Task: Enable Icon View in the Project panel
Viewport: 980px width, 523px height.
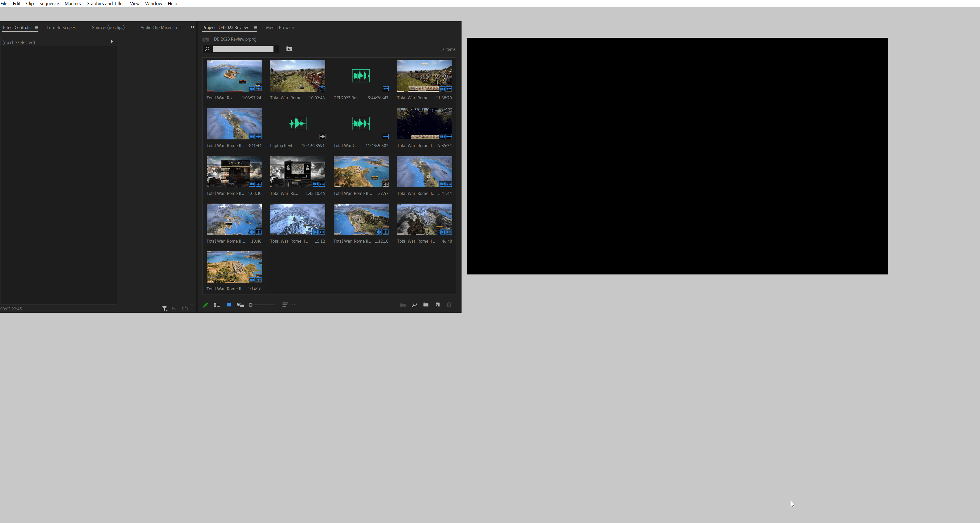Action: pos(229,305)
